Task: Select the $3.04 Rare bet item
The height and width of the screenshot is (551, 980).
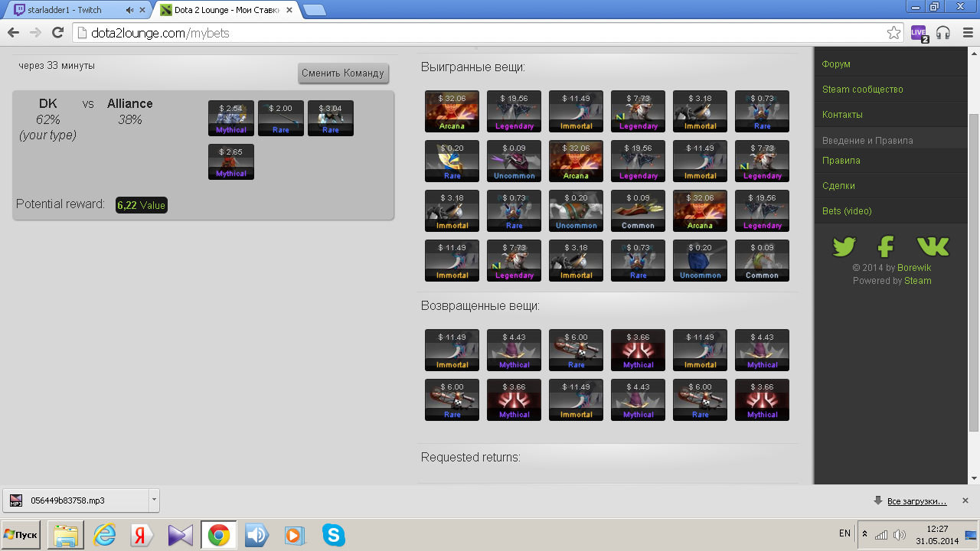Action: coord(331,119)
